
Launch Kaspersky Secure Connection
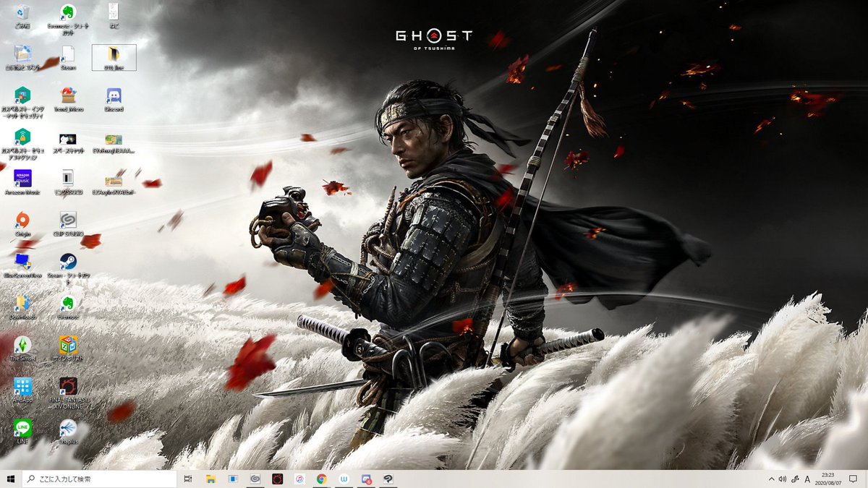click(22, 144)
